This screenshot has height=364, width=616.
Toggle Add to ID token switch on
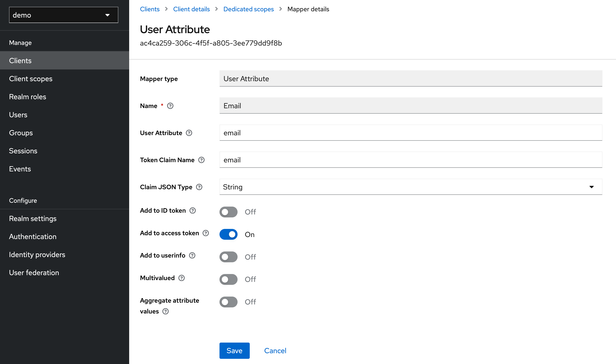[229, 212]
